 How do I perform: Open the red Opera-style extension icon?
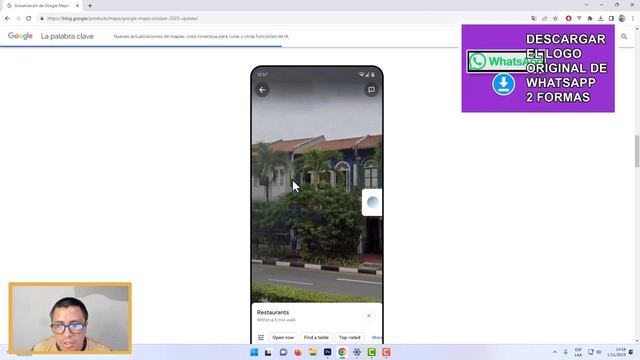tap(568, 18)
